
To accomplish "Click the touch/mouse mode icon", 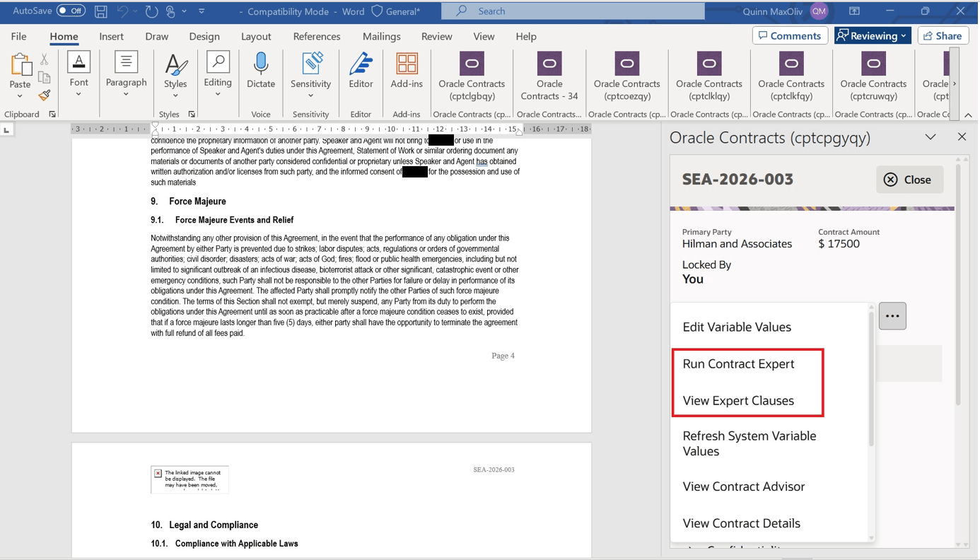I will coord(170,11).
